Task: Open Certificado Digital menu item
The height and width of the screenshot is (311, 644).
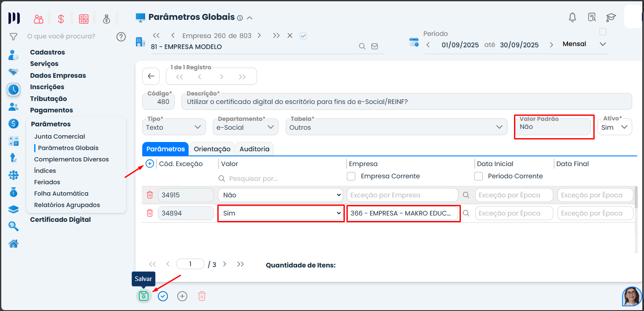Action: [60, 220]
